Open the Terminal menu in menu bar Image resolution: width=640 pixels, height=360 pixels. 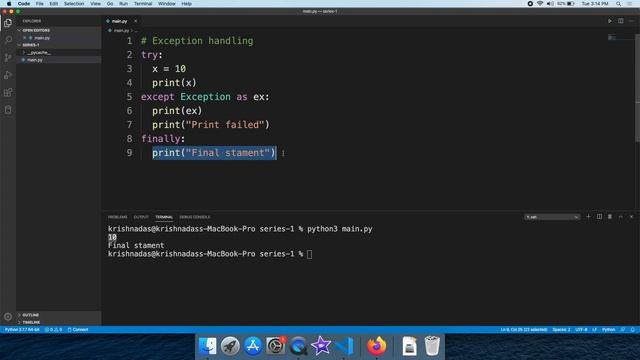click(143, 4)
